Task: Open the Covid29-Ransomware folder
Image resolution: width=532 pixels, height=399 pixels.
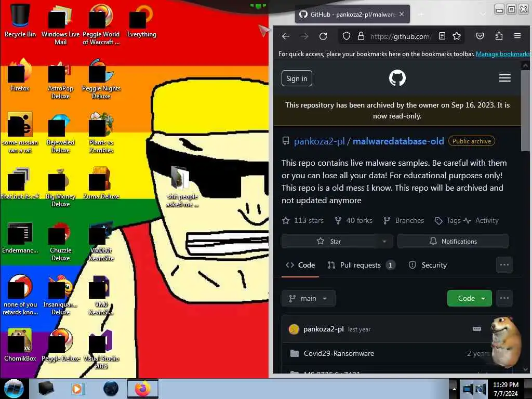Action: coord(339,353)
